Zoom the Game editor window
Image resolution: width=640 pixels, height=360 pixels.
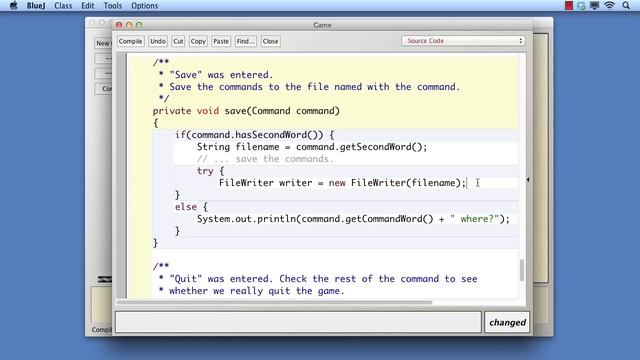[139, 25]
